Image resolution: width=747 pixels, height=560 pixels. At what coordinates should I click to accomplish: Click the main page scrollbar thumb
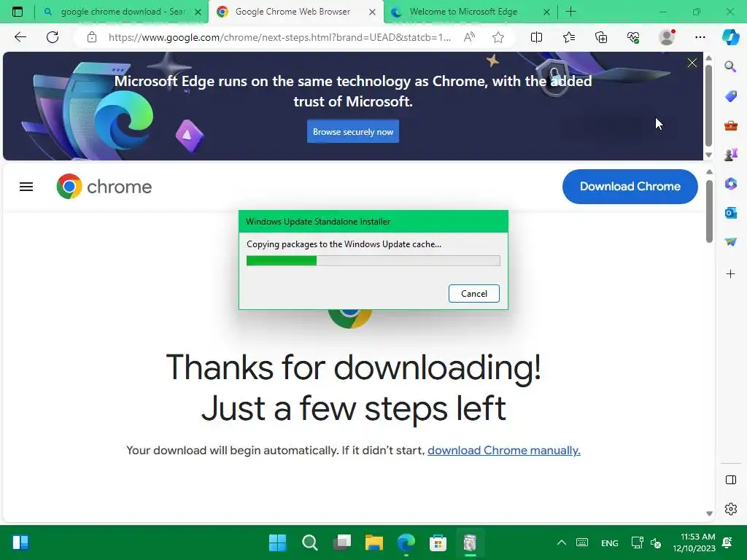(x=709, y=211)
